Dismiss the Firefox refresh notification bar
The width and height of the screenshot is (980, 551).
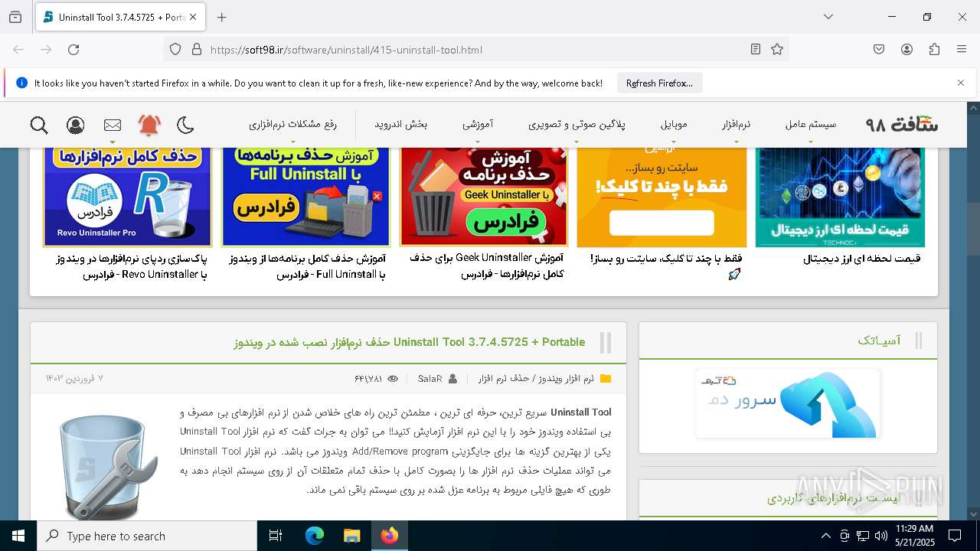(x=961, y=83)
